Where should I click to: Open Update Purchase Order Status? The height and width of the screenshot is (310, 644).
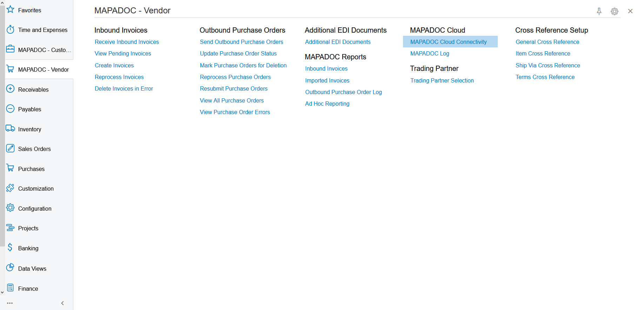(238, 53)
